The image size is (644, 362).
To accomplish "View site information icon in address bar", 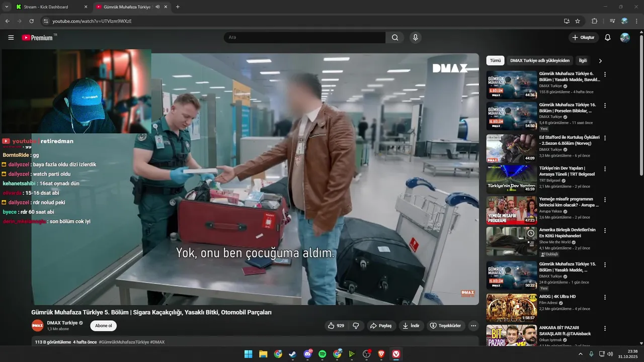I will 46,21.
